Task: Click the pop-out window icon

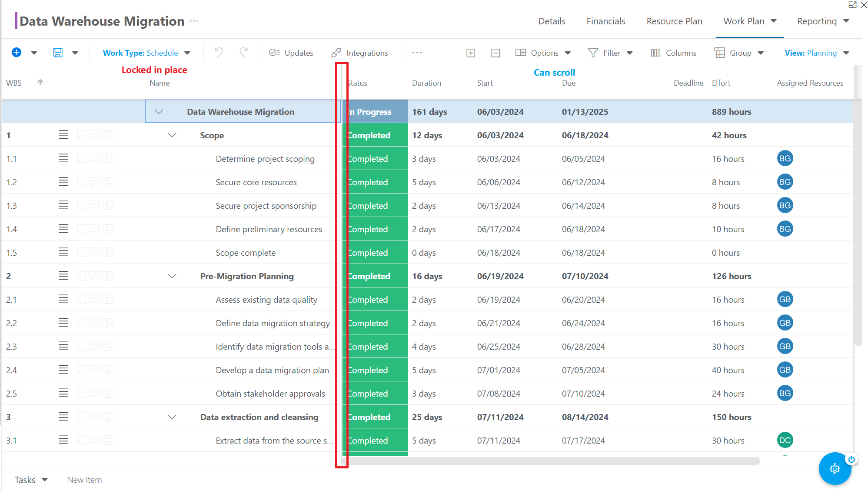Action: [x=852, y=5]
